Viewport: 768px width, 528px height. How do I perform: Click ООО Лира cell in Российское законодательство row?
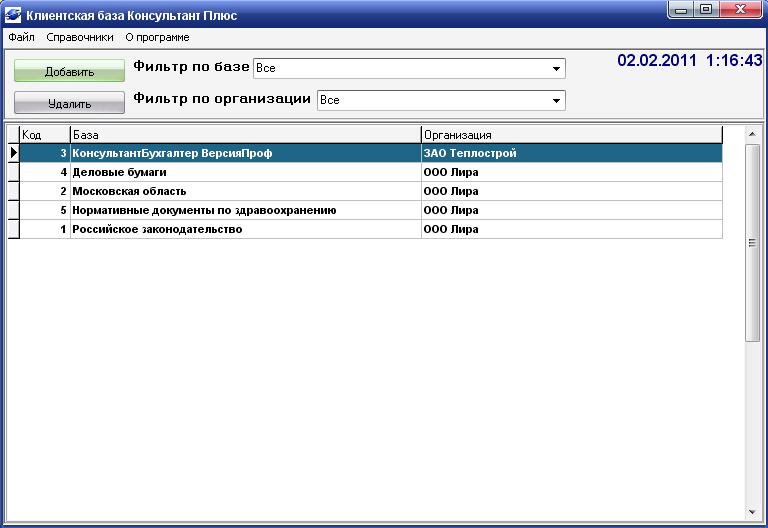point(572,229)
